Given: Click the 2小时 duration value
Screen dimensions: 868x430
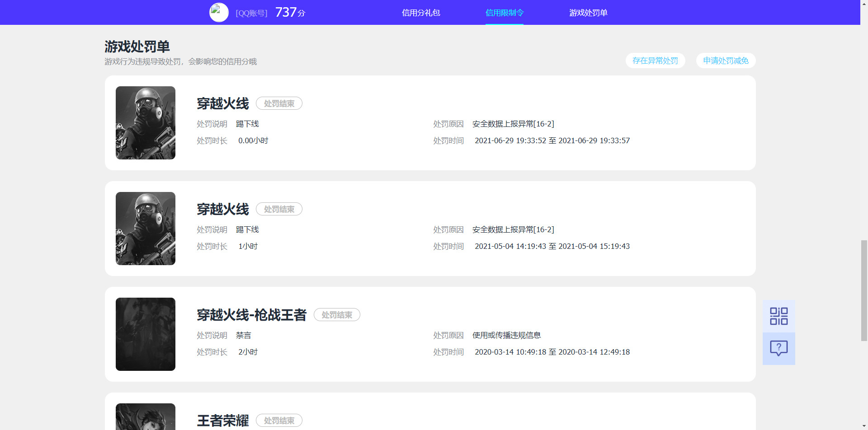Looking at the screenshot, I should coord(248,352).
